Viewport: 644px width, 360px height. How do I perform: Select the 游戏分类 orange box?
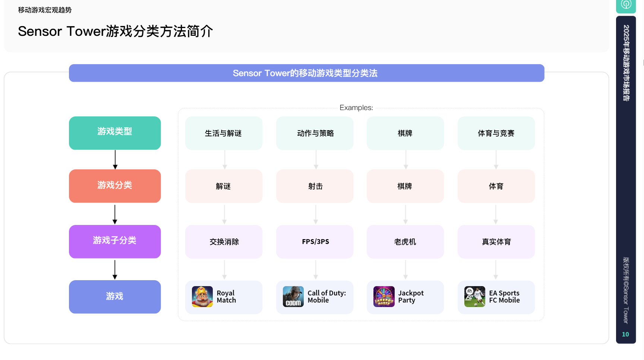115,186
